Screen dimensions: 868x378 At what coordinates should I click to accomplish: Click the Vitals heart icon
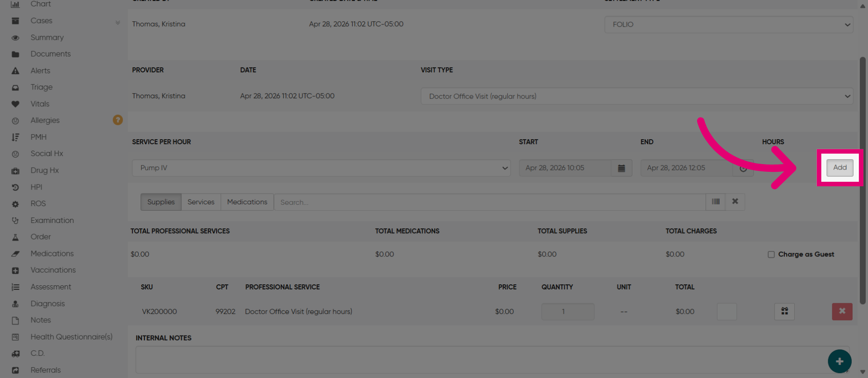tap(15, 104)
